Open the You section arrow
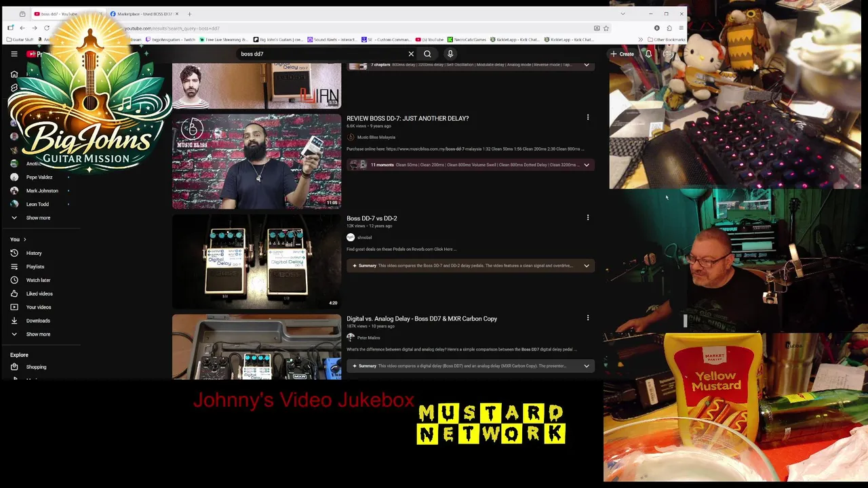The width and height of the screenshot is (868, 488). (x=25, y=239)
